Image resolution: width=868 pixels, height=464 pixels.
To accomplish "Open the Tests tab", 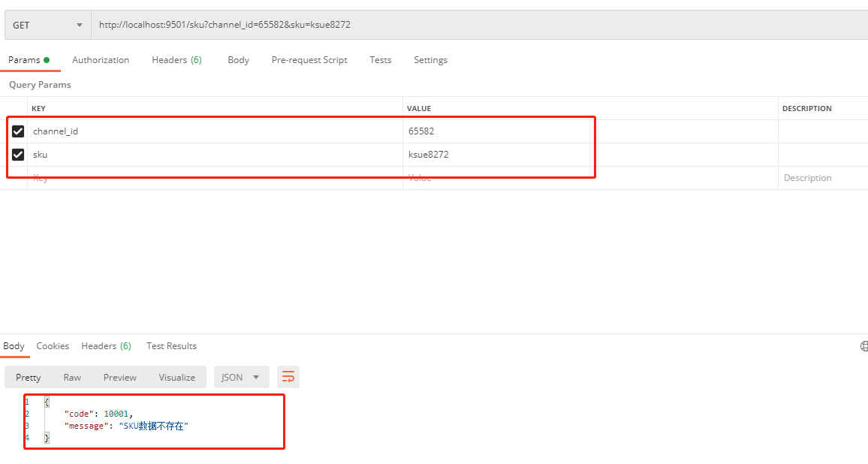I will (380, 60).
